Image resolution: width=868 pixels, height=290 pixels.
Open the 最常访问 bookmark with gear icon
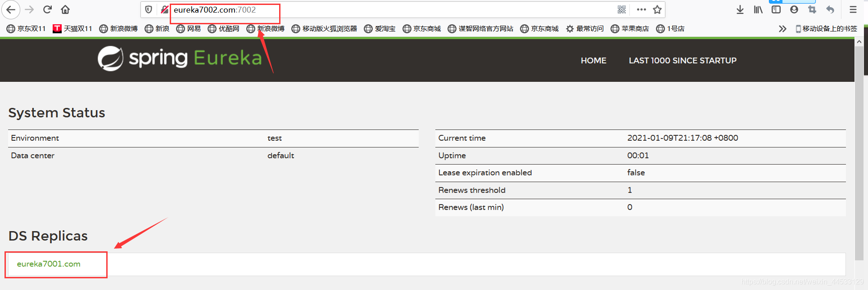(x=585, y=29)
